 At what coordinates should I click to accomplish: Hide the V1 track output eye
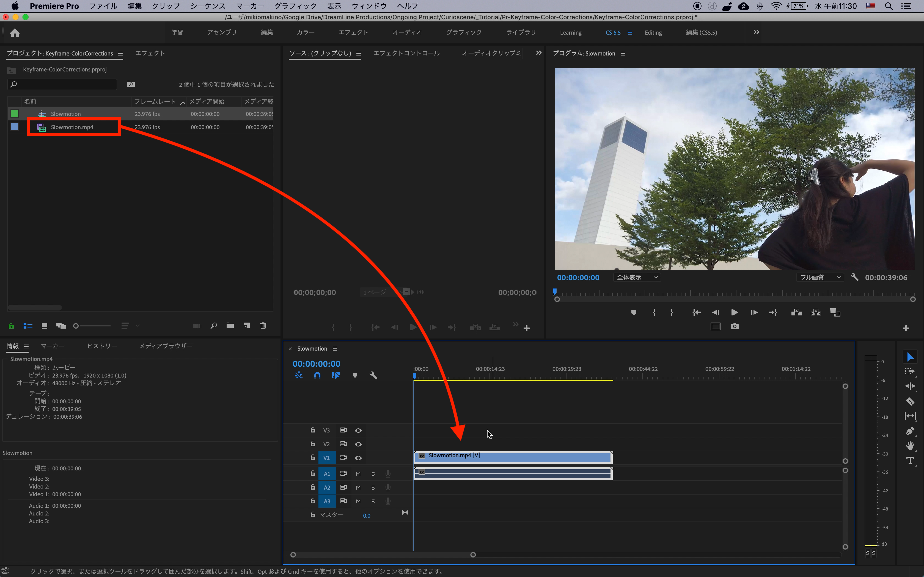click(x=358, y=458)
